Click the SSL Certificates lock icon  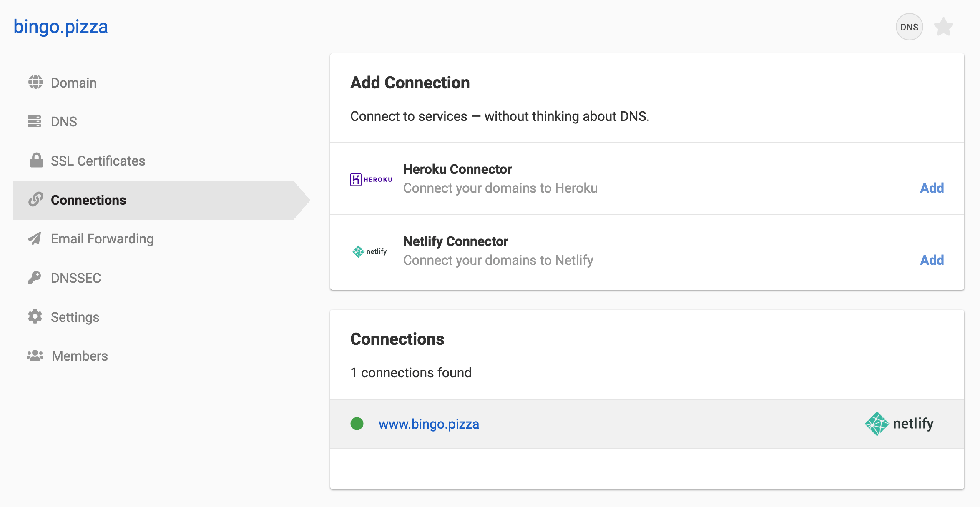(x=36, y=161)
